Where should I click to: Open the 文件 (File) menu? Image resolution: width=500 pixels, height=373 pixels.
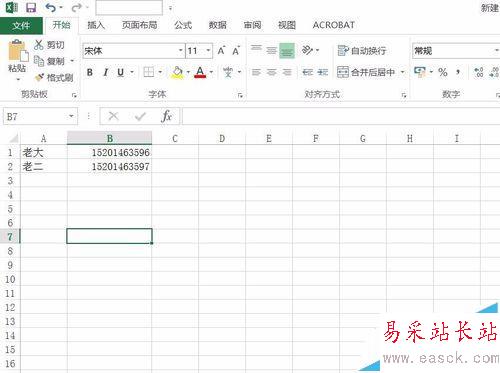point(21,25)
